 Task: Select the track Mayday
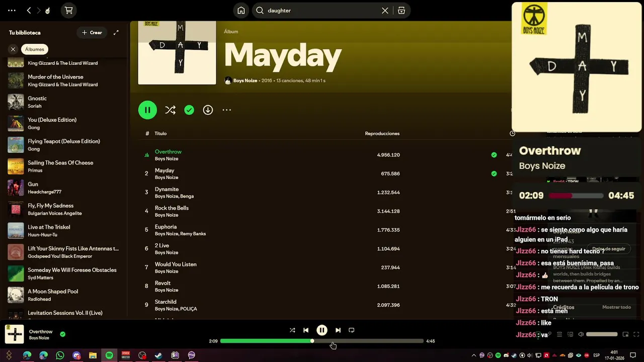click(x=165, y=170)
